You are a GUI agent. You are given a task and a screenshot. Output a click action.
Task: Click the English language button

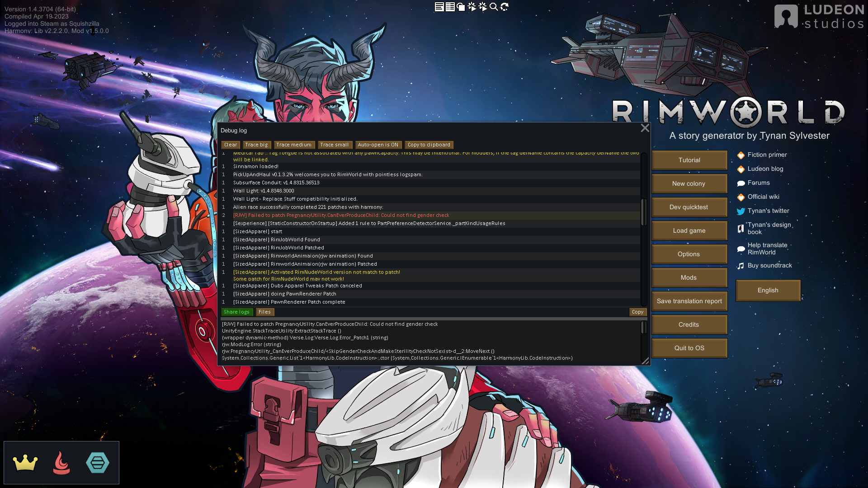point(768,291)
